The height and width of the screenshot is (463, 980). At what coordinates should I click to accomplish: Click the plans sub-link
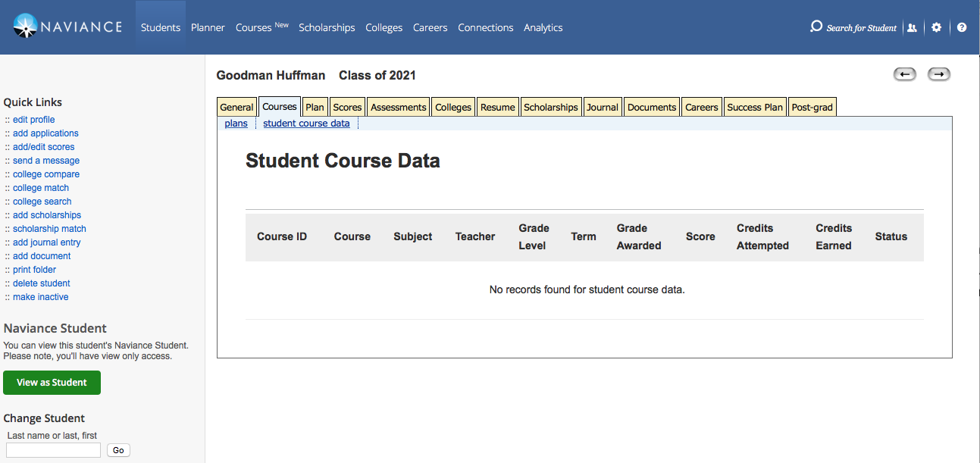(x=236, y=124)
